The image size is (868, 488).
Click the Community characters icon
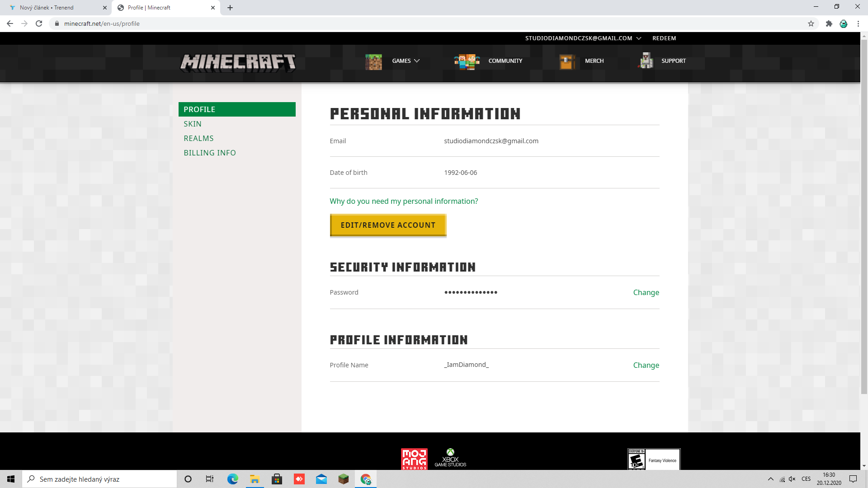(467, 61)
